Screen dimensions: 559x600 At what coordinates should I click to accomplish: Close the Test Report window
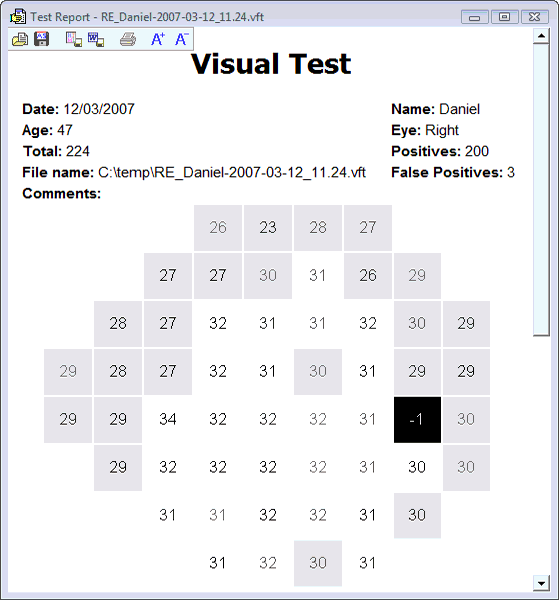pos(534,17)
